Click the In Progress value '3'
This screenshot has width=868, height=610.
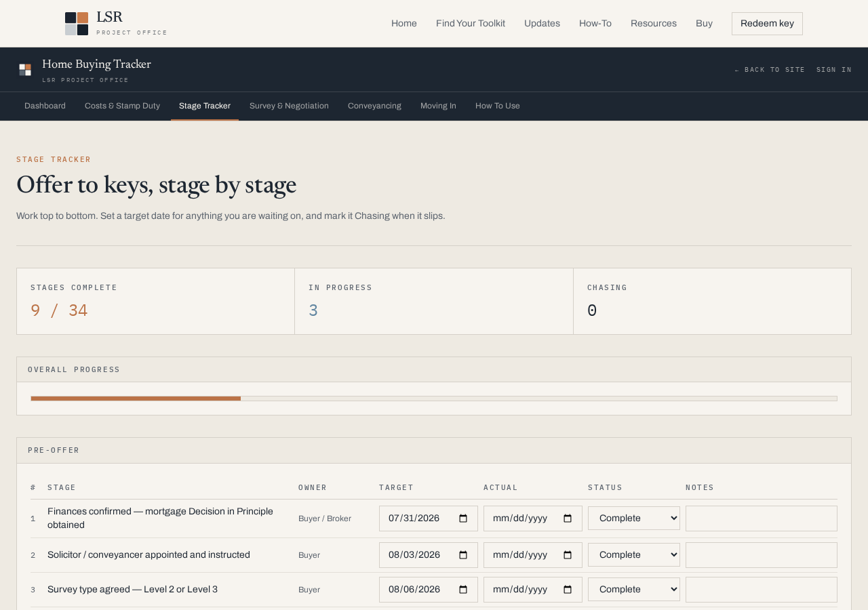click(313, 310)
